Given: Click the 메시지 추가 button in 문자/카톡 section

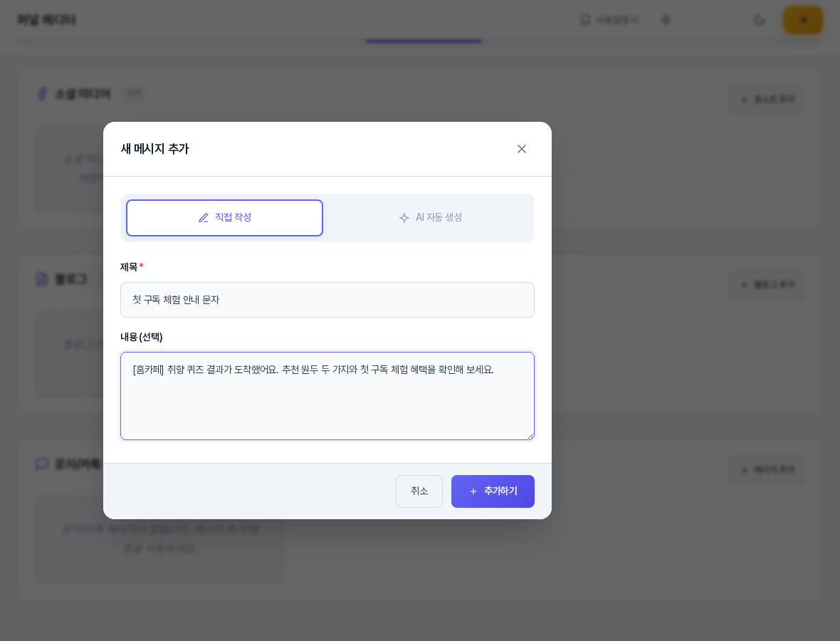Looking at the screenshot, I should [x=767, y=470].
